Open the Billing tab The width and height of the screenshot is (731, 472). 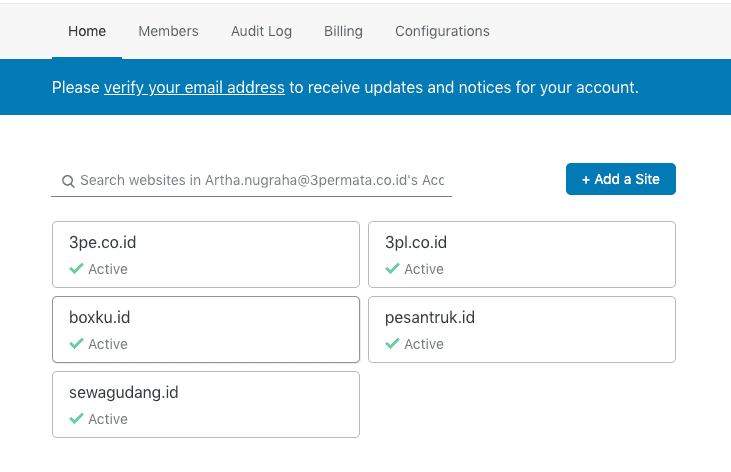343,31
